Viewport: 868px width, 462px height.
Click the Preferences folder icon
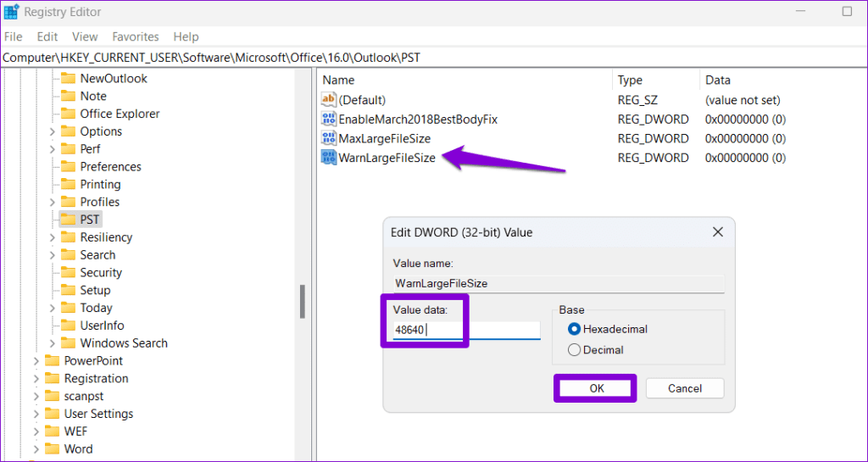[68, 166]
